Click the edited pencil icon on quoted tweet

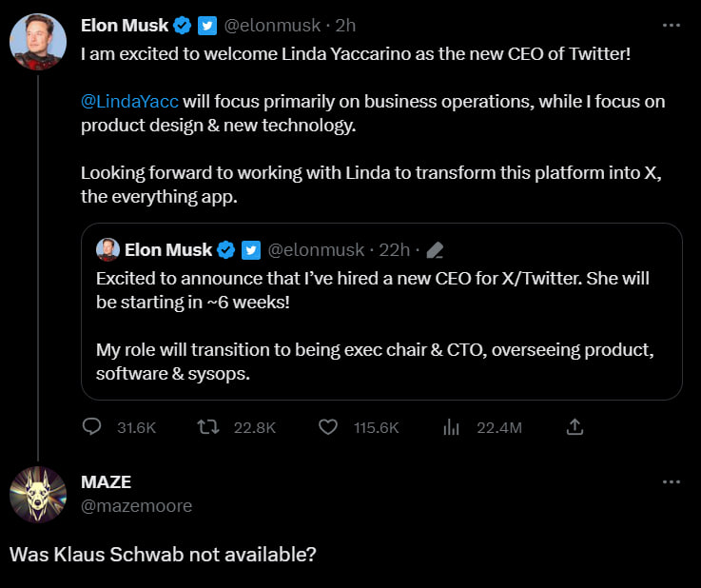[436, 250]
